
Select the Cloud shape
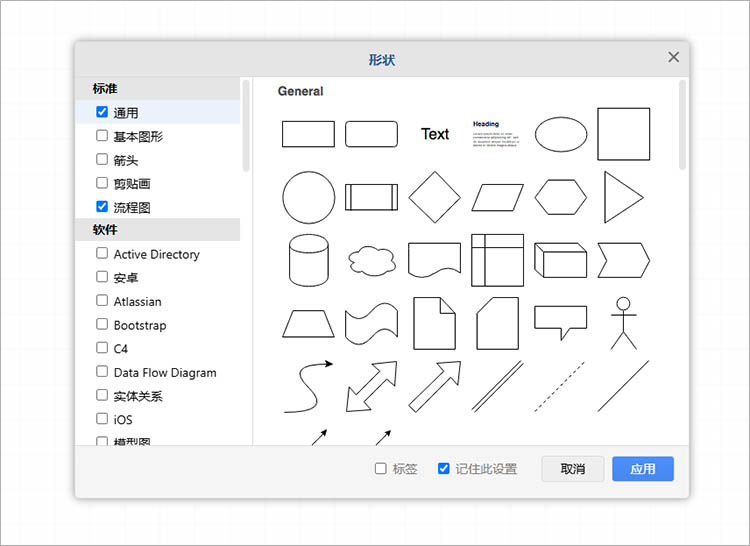372,261
